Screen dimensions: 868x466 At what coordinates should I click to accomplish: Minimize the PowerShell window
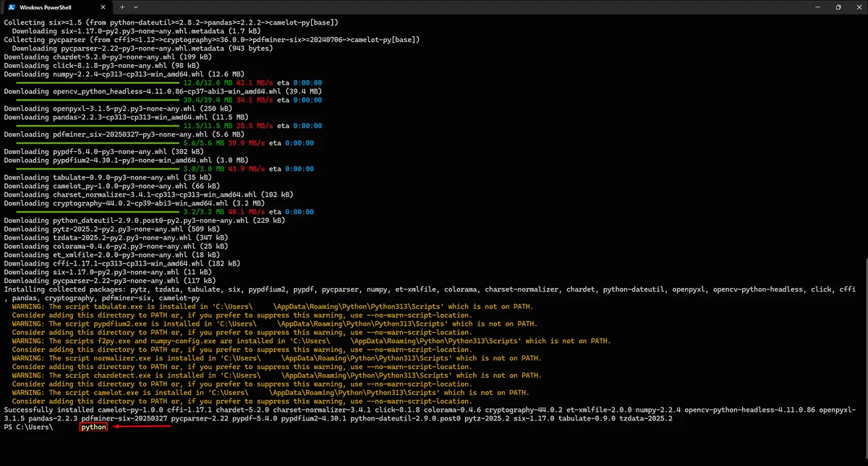click(817, 7)
